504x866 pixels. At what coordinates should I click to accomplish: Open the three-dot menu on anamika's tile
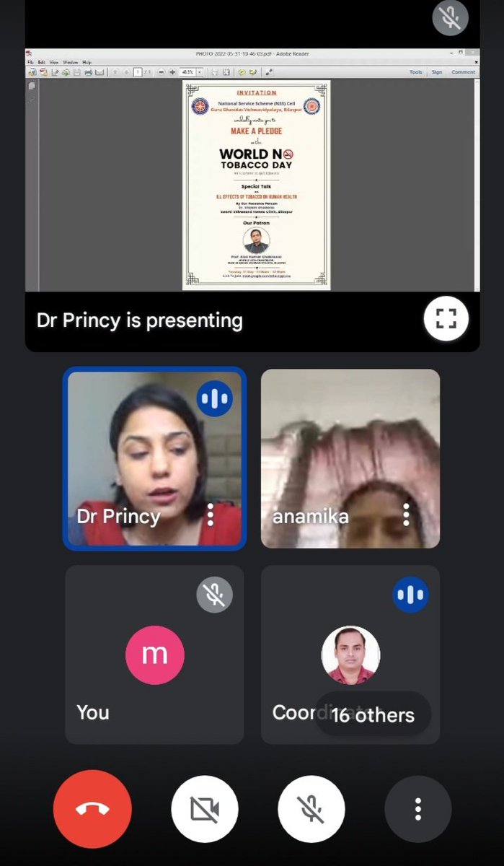(x=406, y=515)
